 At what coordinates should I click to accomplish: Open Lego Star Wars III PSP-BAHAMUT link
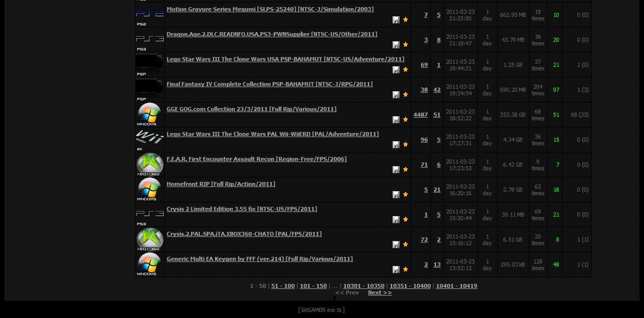click(286, 59)
